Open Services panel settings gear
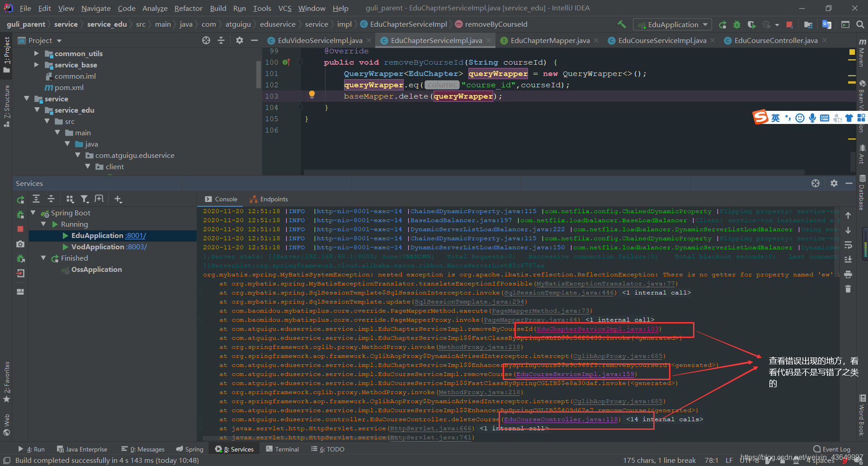 (x=834, y=183)
